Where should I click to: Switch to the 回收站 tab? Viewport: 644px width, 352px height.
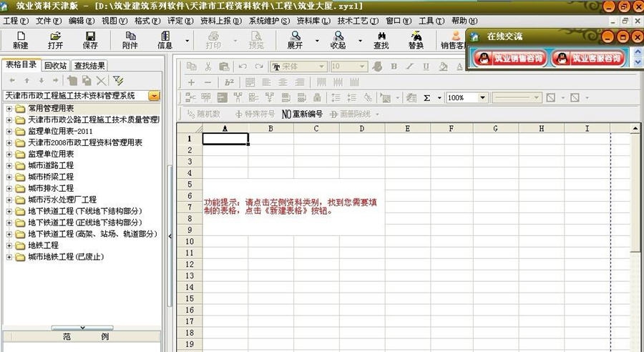pos(55,65)
